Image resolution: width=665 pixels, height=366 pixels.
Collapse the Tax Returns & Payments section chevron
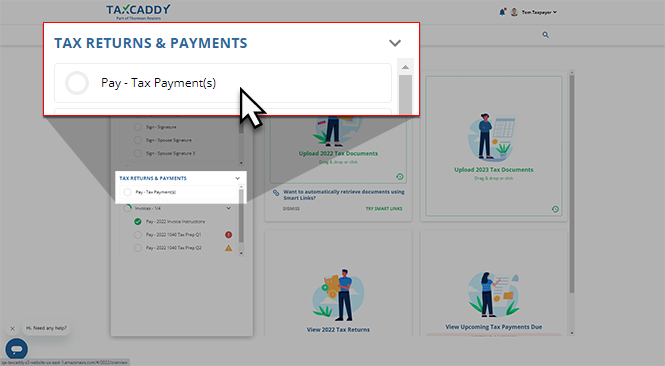(x=238, y=178)
